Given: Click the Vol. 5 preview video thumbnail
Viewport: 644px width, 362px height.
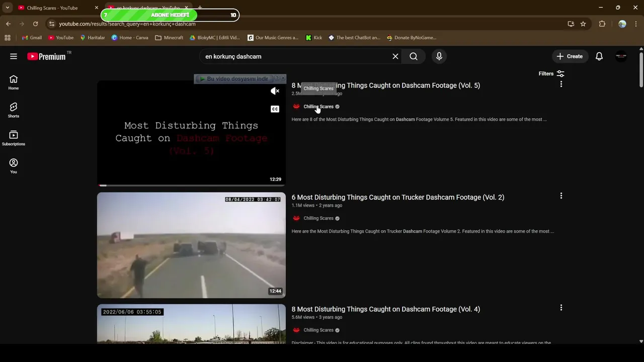Looking at the screenshot, I should pyautogui.click(x=191, y=133).
